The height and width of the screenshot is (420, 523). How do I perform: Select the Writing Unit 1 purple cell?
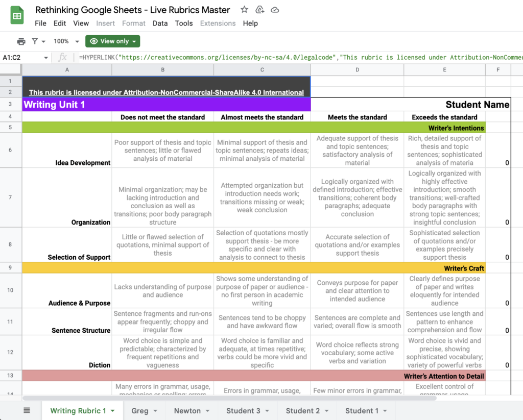click(167, 104)
